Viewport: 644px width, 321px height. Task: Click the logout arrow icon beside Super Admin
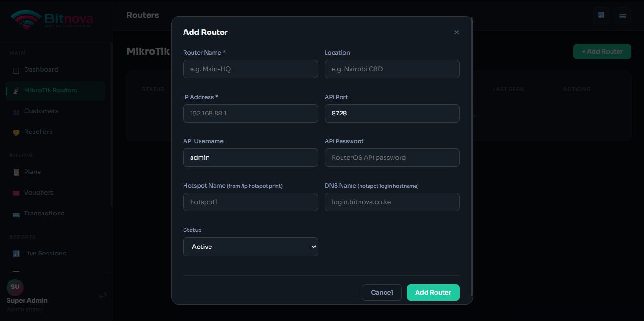point(102,296)
